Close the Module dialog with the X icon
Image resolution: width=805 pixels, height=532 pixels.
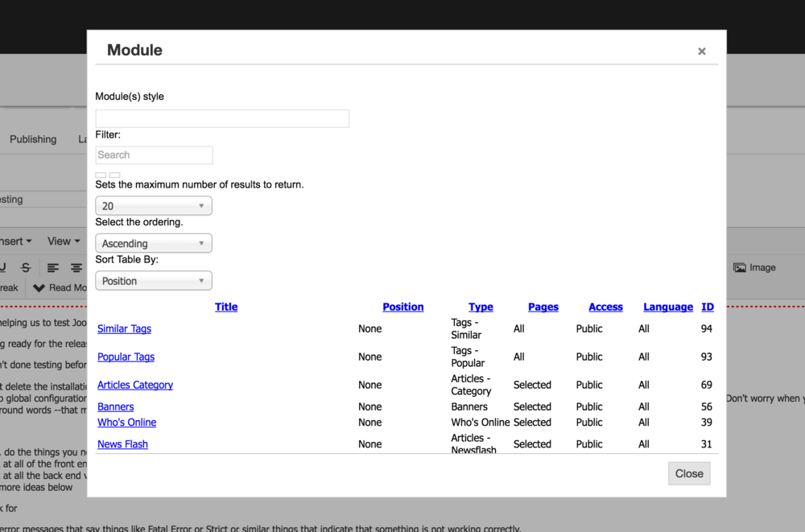[x=701, y=52]
